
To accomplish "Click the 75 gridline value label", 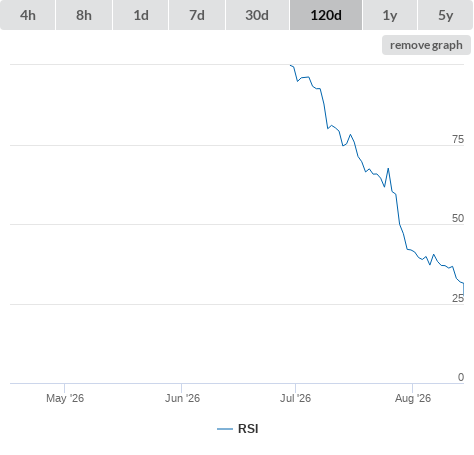I will [x=458, y=139].
